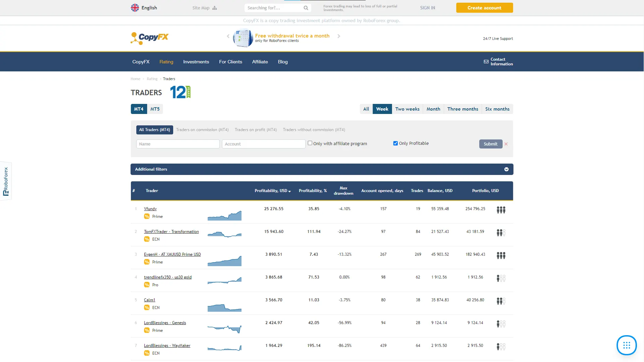Click trendlinefx350 percent commission icon
The image size is (644, 362).
[x=147, y=285]
